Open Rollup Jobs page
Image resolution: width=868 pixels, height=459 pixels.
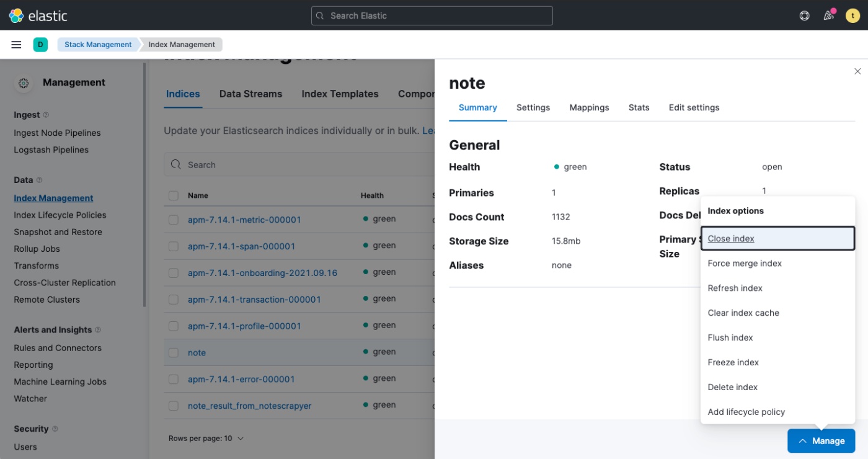[x=37, y=249]
